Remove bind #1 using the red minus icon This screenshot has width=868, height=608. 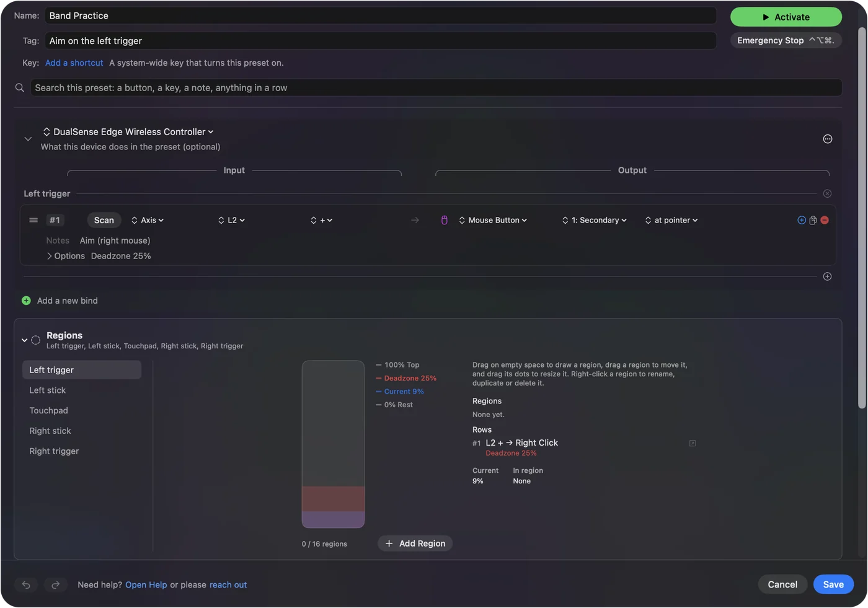[825, 220]
